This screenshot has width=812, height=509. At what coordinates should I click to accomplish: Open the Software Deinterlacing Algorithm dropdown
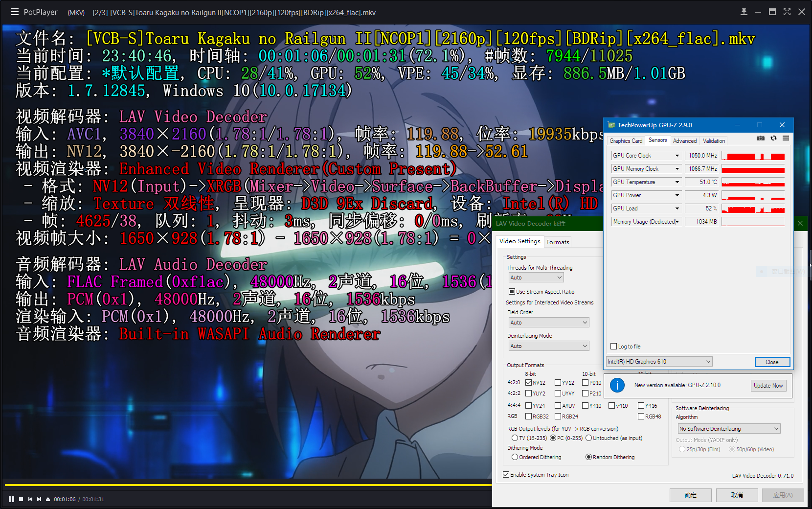[x=729, y=429]
